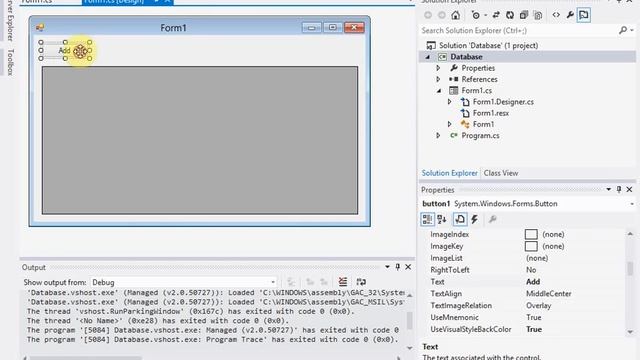Click the ImageIndex preview swatch box

[x=531, y=234]
